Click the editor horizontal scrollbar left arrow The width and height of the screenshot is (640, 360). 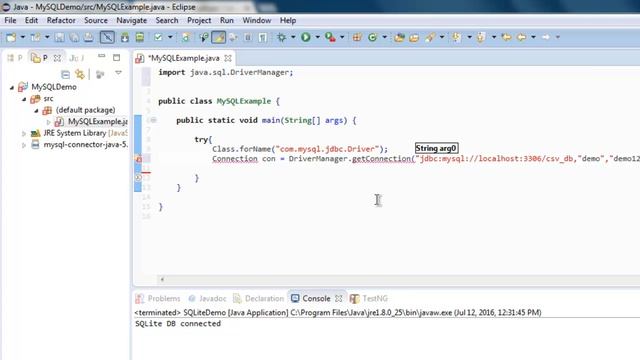coord(162,280)
